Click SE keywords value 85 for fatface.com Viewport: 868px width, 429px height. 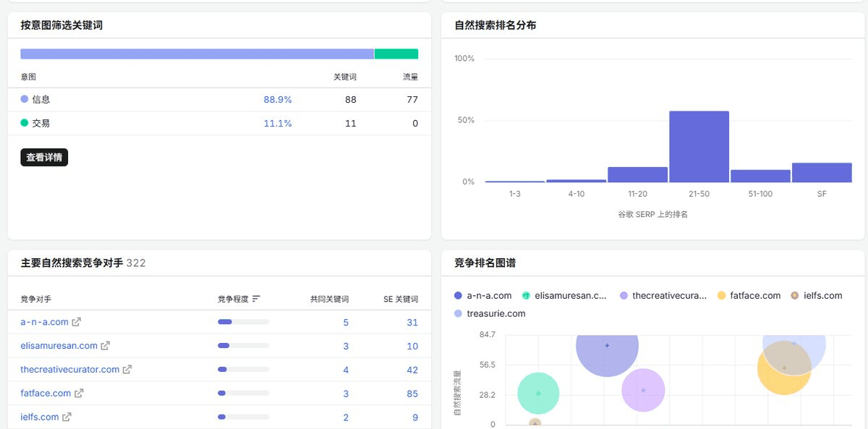[x=412, y=394]
